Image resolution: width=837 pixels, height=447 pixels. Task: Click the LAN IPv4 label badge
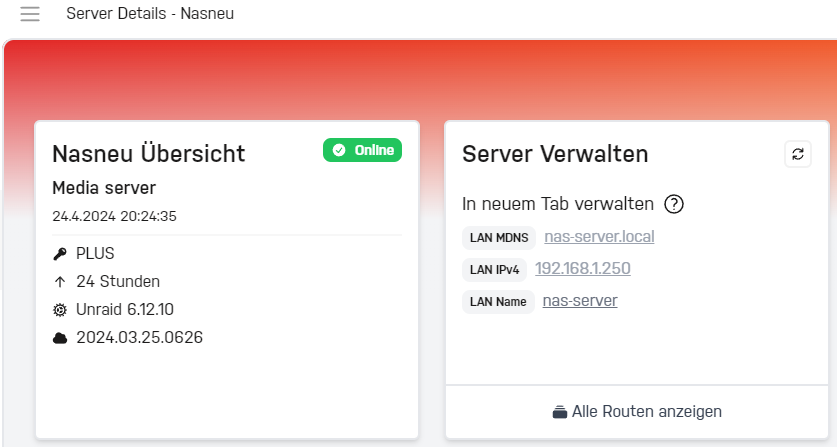[x=494, y=270]
